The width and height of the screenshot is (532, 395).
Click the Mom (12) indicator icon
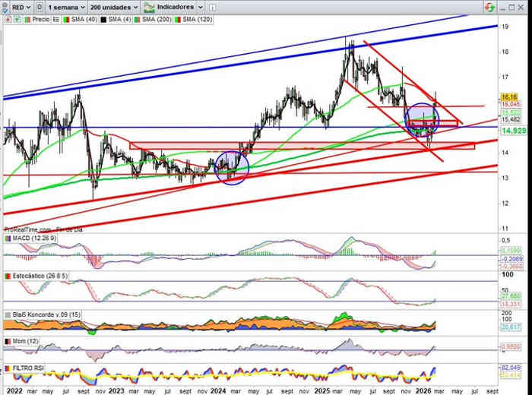(x=8, y=340)
